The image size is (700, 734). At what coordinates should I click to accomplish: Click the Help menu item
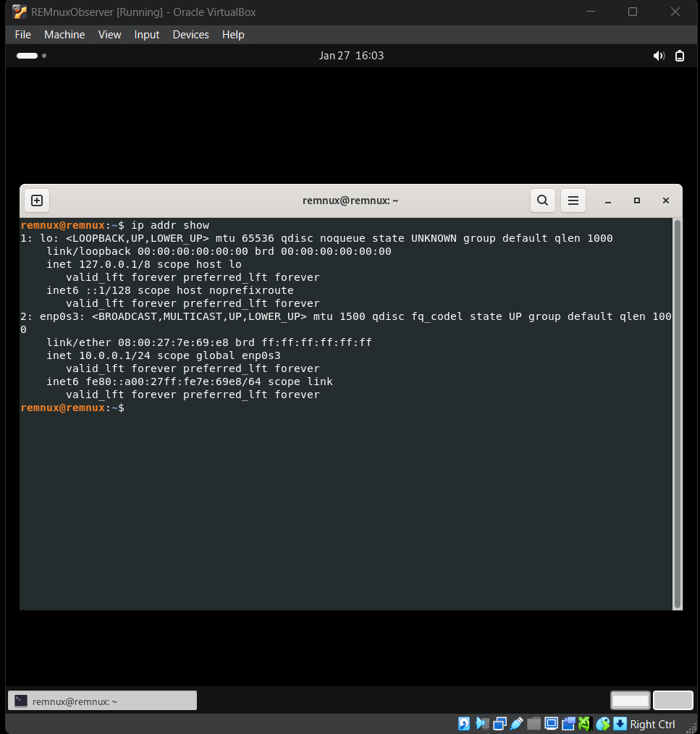point(232,34)
